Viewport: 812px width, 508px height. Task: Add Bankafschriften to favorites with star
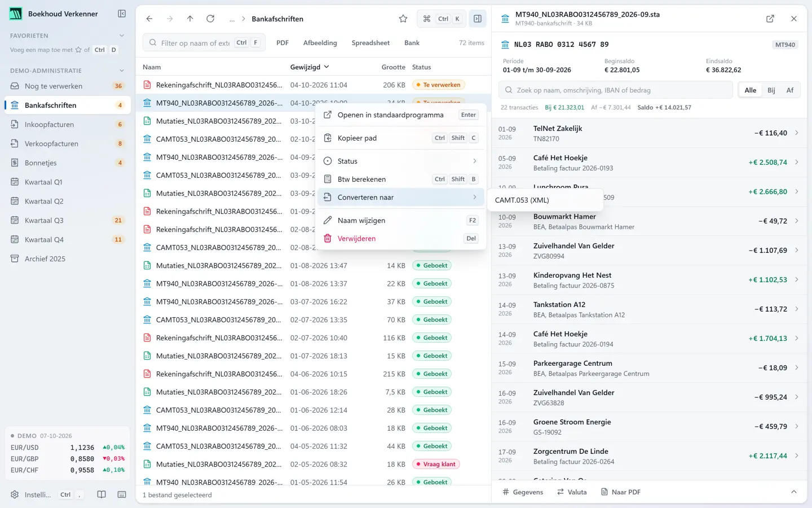click(403, 19)
